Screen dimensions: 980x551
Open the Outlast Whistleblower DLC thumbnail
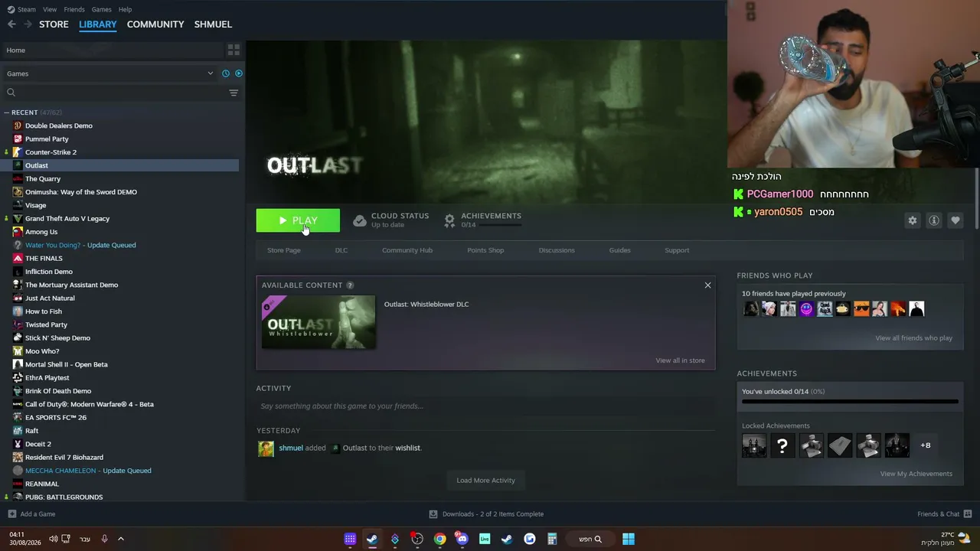point(318,322)
